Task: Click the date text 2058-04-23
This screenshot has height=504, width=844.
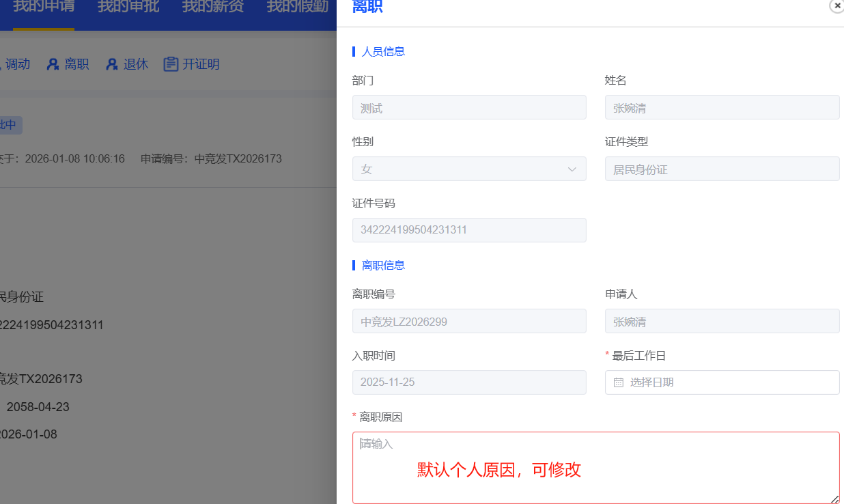Action: [x=38, y=407]
